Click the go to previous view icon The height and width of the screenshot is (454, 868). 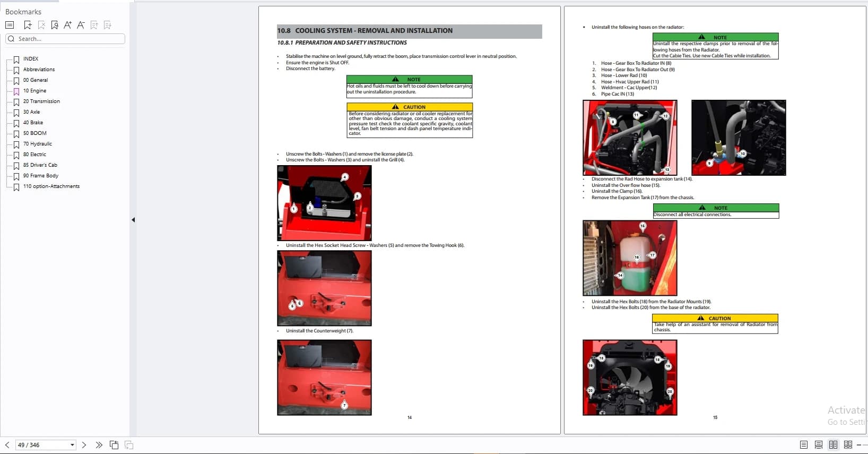point(114,445)
